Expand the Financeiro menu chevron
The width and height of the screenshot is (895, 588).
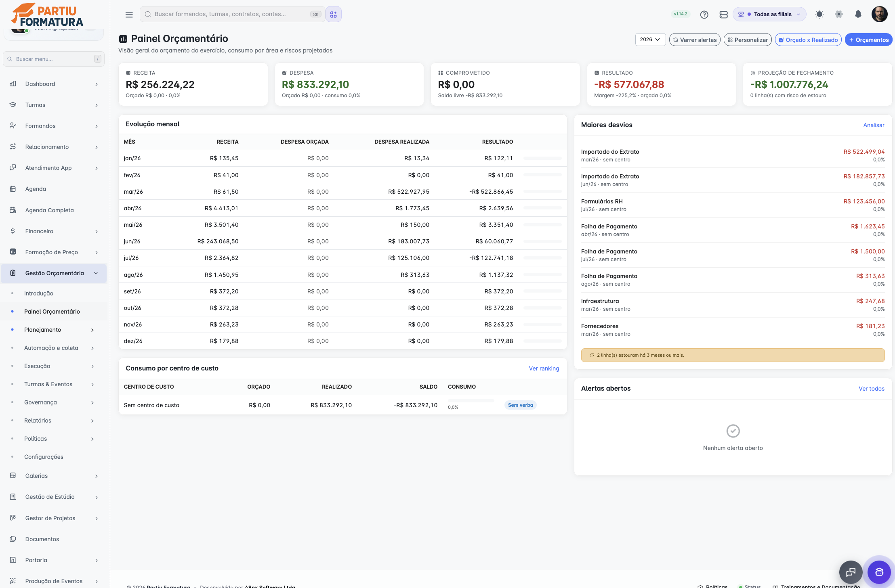[97, 231]
